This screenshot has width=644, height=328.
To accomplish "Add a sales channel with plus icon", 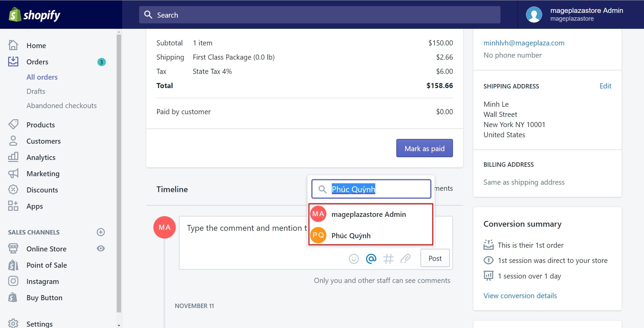I will click(101, 232).
